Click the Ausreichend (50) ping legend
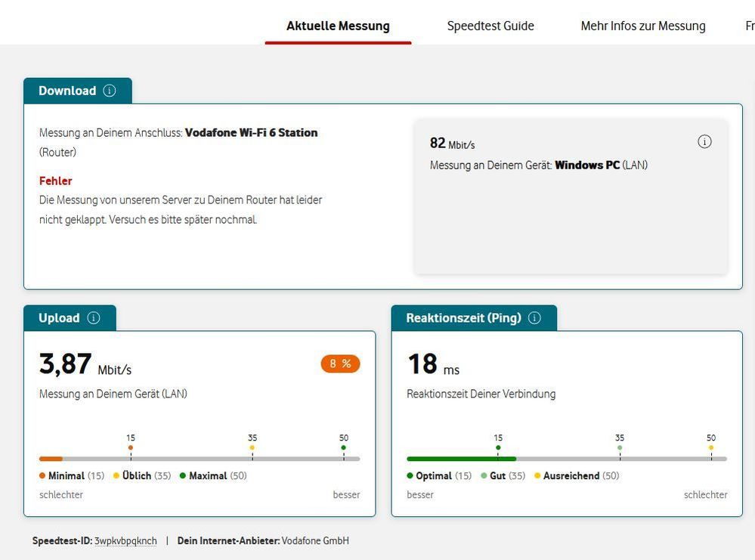755x560 pixels. 577,476
